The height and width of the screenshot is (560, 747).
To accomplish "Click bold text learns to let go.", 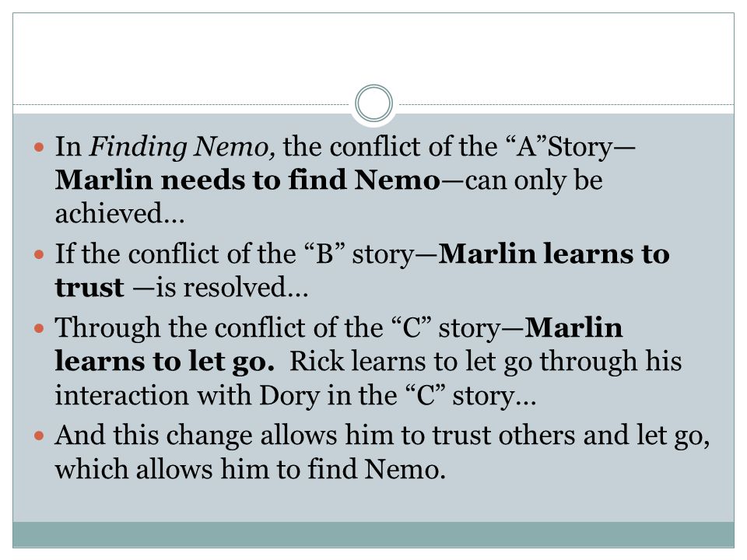I will point(165,362).
